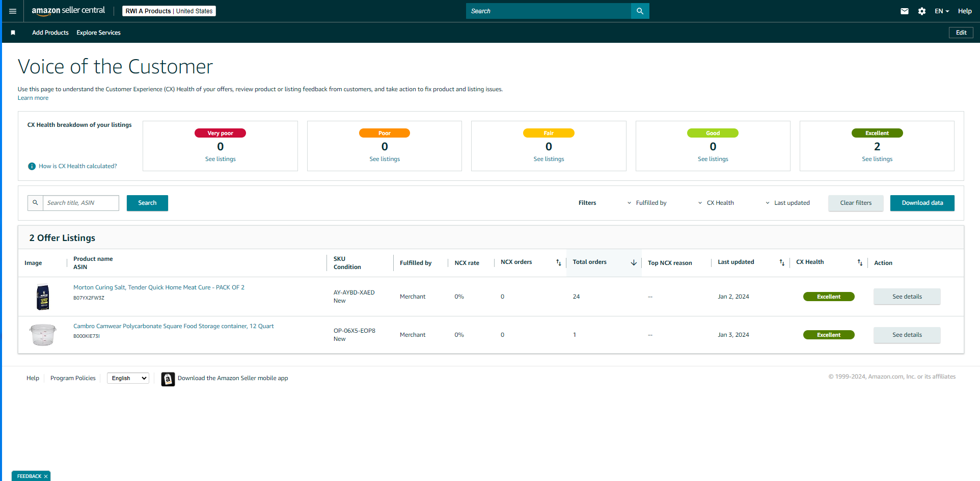
Task: Click the Product name column header
Action: pyautogui.click(x=93, y=259)
